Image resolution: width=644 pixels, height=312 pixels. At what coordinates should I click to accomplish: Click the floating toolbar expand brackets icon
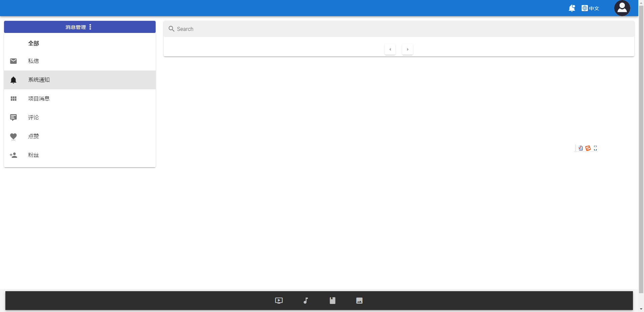tap(595, 148)
